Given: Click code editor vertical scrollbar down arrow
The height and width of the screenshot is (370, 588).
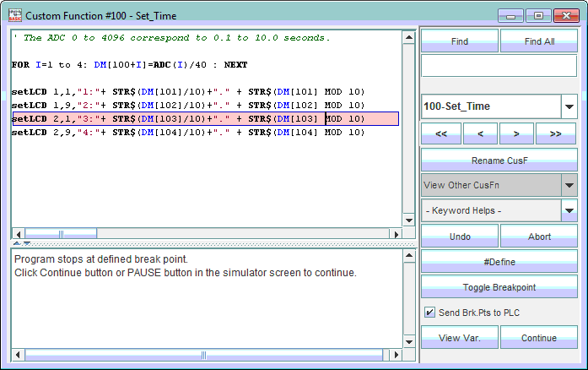Looking at the screenshot, I should pos(409,220).
